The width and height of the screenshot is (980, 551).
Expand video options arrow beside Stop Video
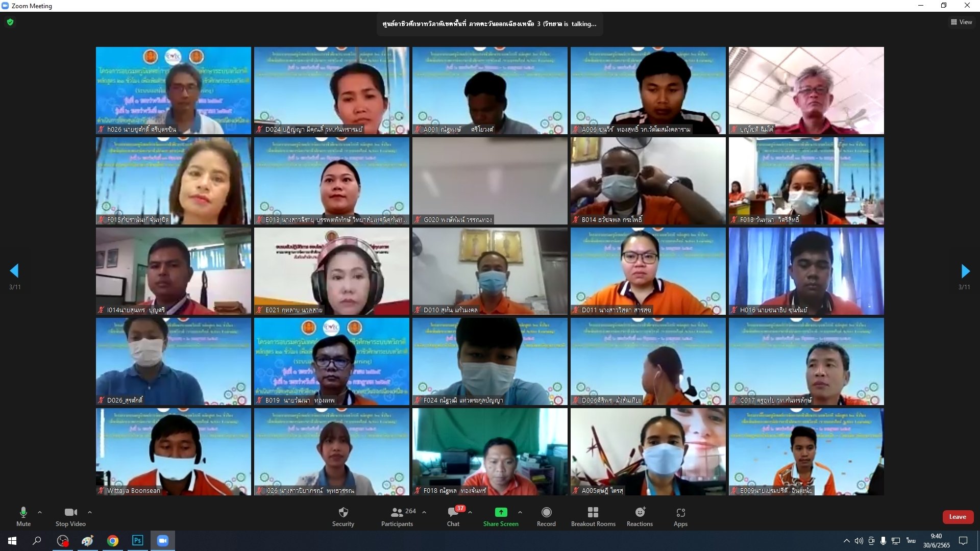click(x=90, y=512)
